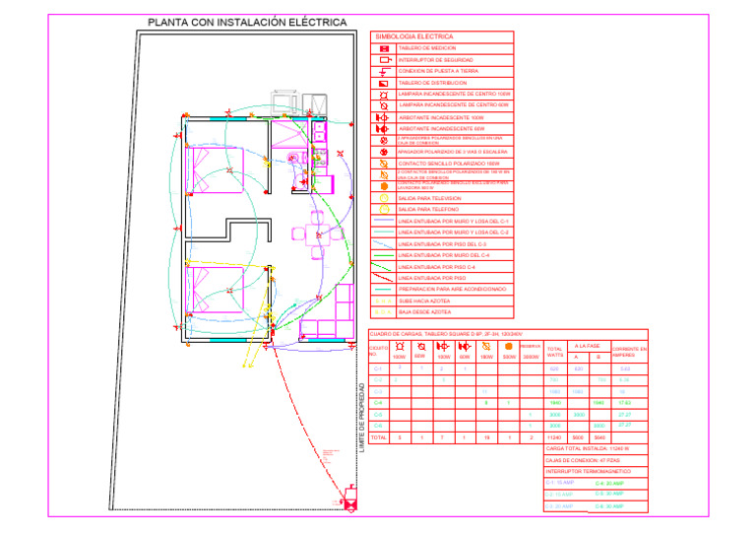The image size is (756, 535).
Task: Select the Tablero de Distribucion legend symbol
Action: coord(384,84)
